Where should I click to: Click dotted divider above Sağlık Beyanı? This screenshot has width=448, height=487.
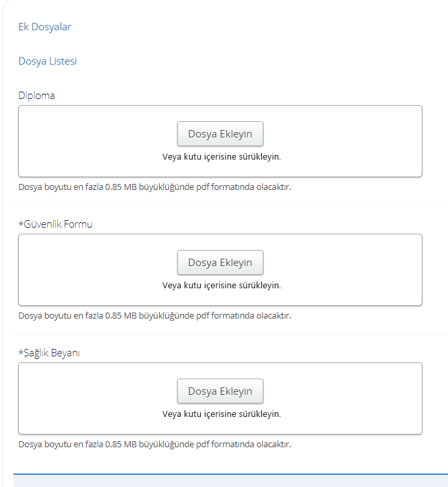(230, 335)
